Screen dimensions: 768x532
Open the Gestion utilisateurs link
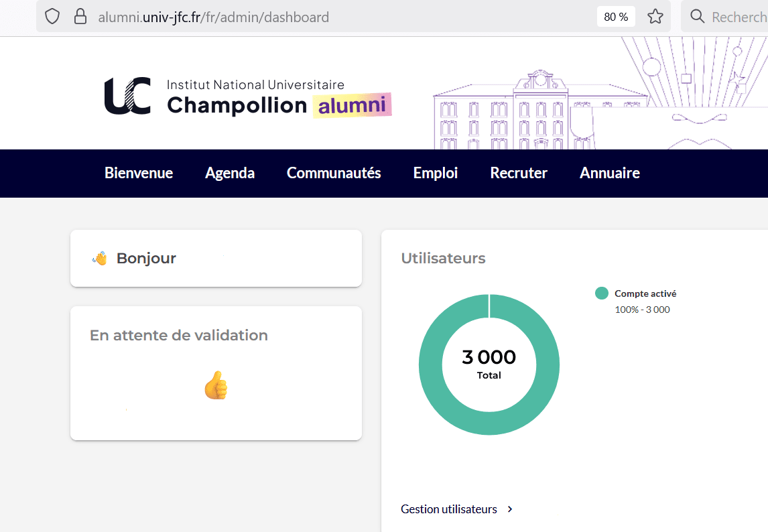tap(449, 509)
